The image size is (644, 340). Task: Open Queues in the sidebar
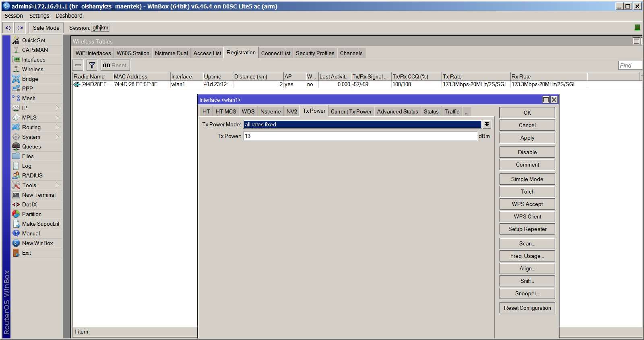31,146
